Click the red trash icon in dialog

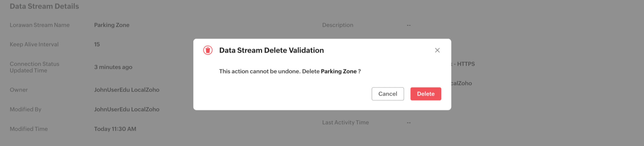207,50
